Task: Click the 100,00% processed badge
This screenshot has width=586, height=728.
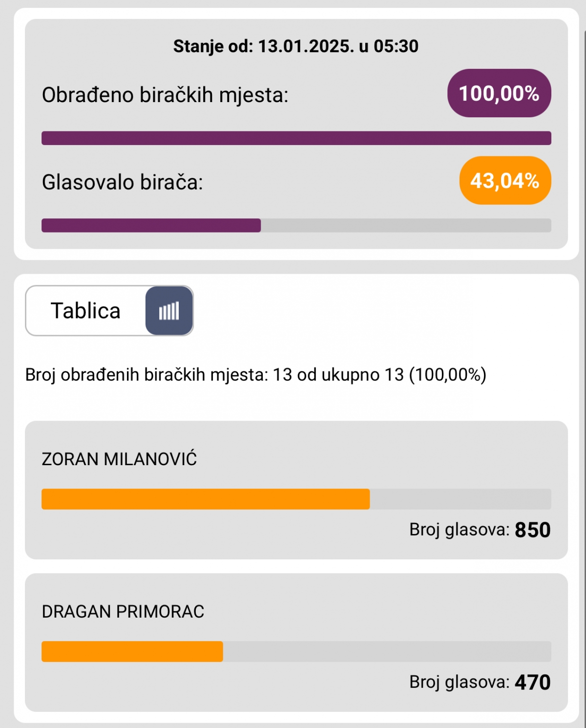Action: [x=499, y=93]
